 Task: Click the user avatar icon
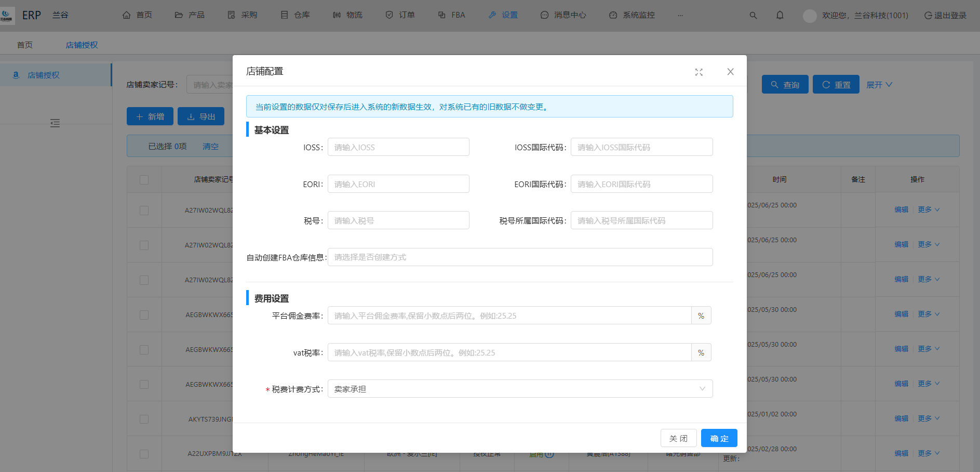pos(809,16)
